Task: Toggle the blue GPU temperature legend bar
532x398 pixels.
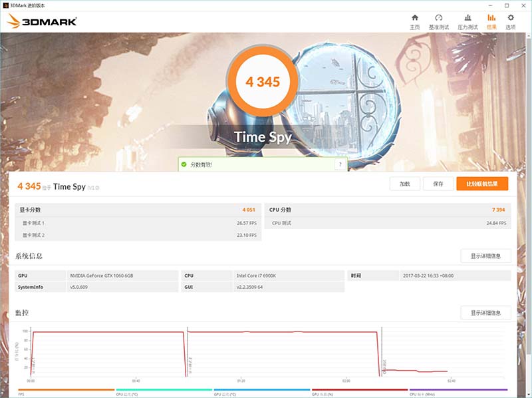Action: pyautogui.click(x=262, y=390)
